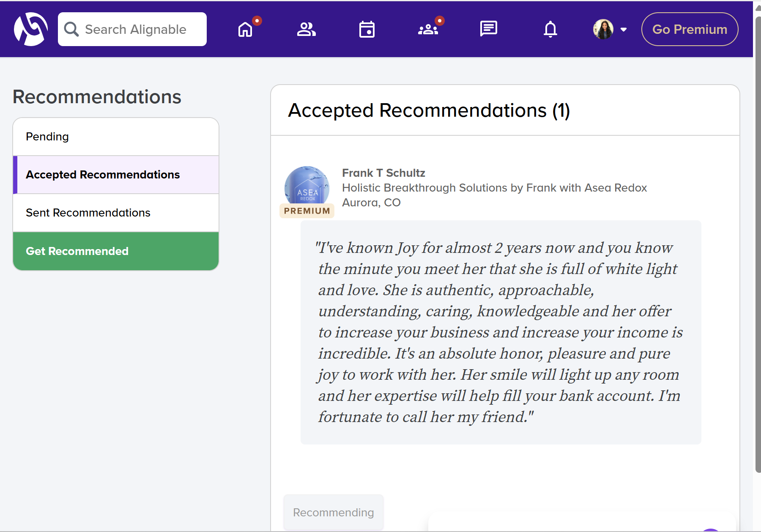The width and height of the screenshot is (761, 532).
Task: Open the Messages chat icon
Action: [489, 29]
